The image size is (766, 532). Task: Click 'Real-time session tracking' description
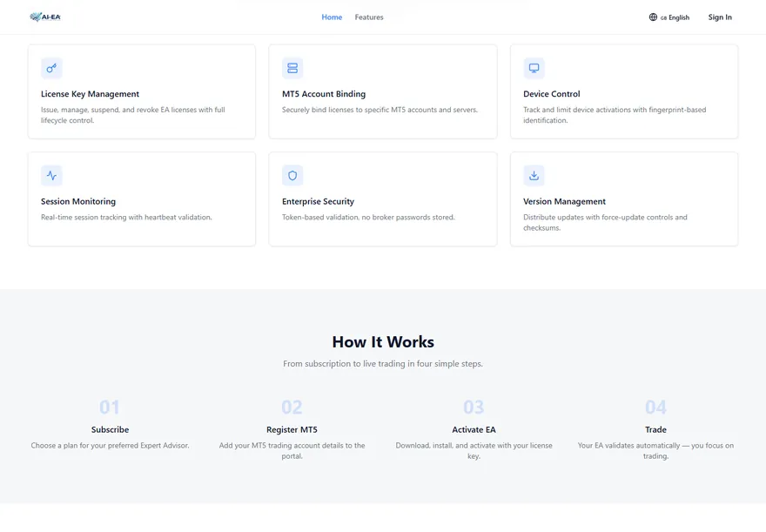tap(126, 218)
